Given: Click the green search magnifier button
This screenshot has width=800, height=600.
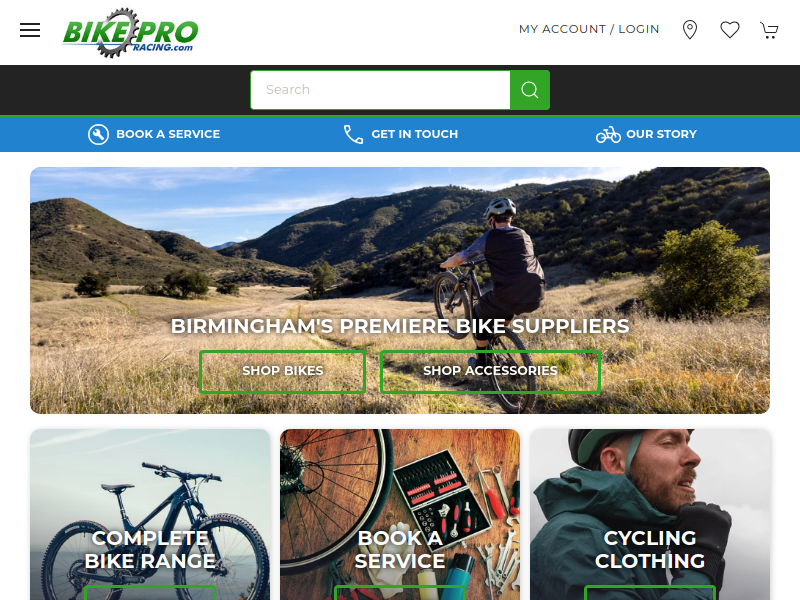Looking at the screenshot, I should pos(530,90).
